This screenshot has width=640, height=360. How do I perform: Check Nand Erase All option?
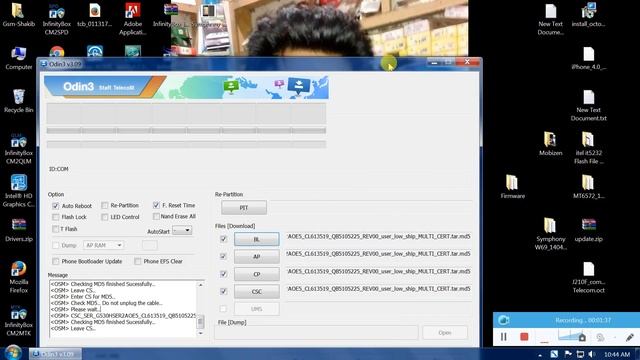[156, 216]
